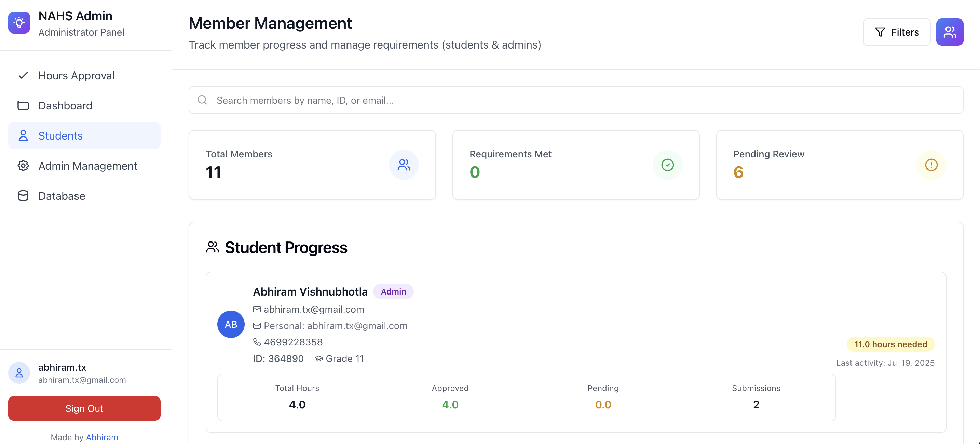Click the Student Progress heading icon
980x444 pixels.
(x=212, y=247)
